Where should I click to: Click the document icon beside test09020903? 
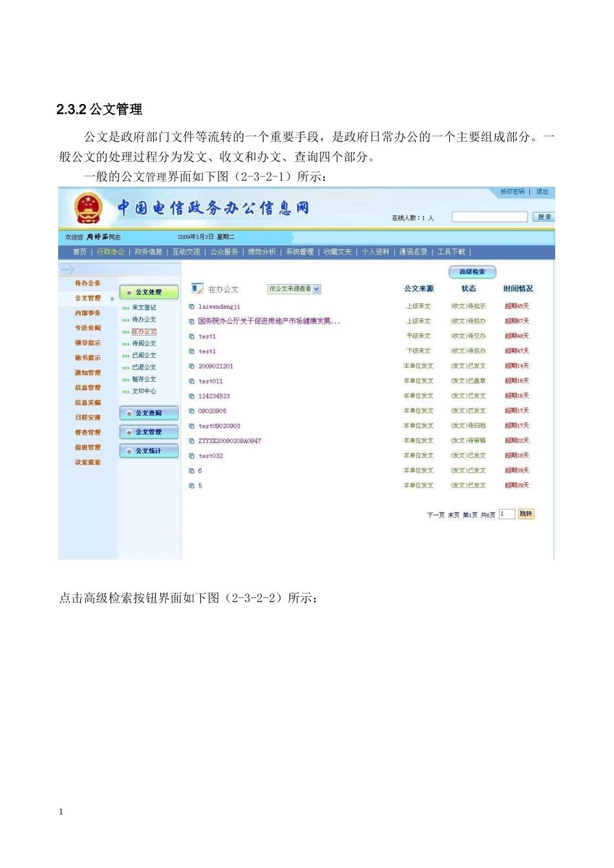(x=191, y=426)
